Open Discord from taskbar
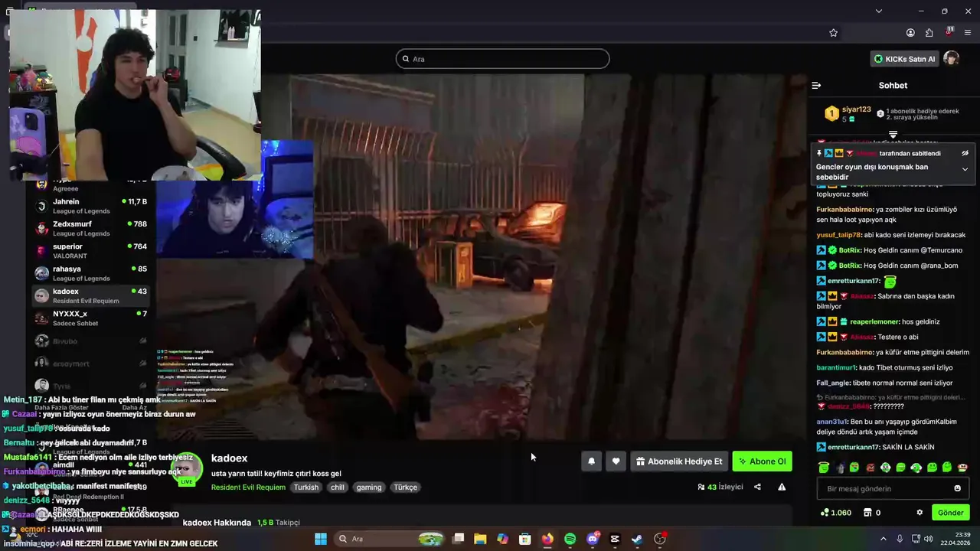This screenshot has width=980, height=551. (592, 539)
